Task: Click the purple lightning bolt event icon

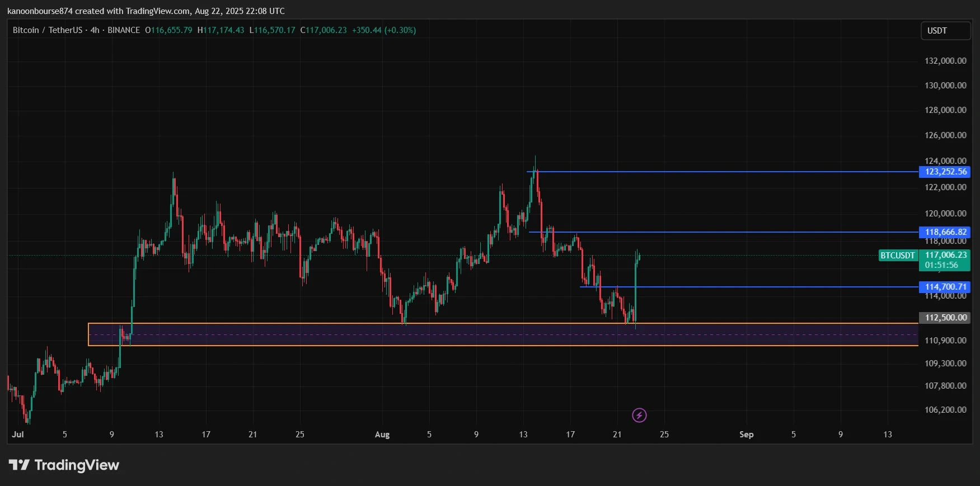Action: pyautogui.click(x=639, y=415)
